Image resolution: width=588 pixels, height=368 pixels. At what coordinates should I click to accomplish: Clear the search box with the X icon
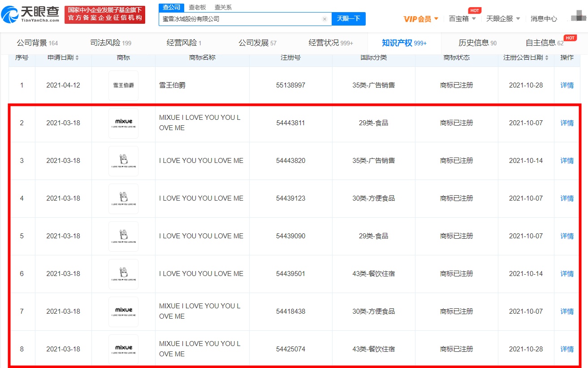point(324,19)
